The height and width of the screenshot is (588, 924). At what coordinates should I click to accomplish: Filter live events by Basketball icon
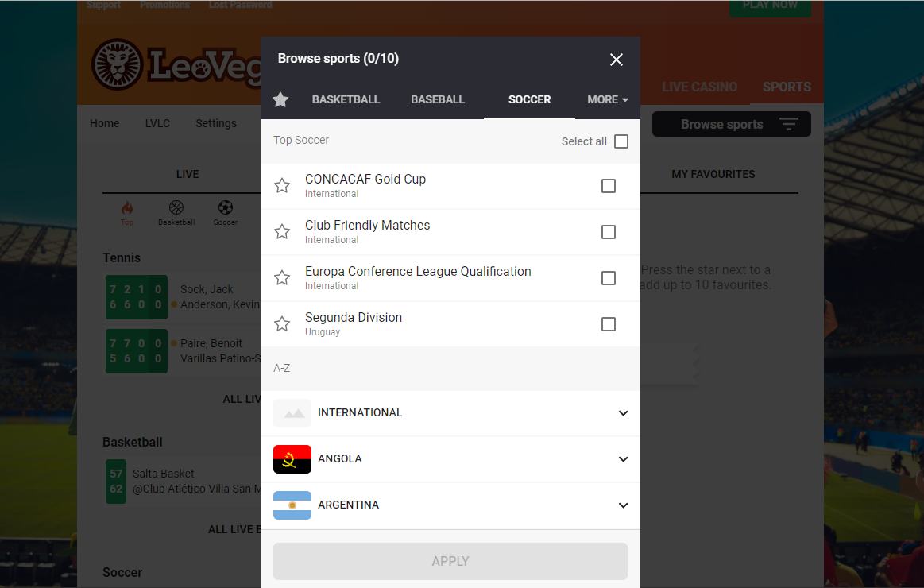point(176,213)
